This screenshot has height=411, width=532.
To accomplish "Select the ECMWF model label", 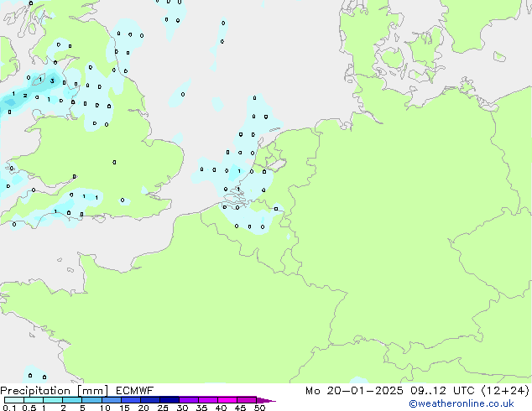I will click(x=134, y=390).
